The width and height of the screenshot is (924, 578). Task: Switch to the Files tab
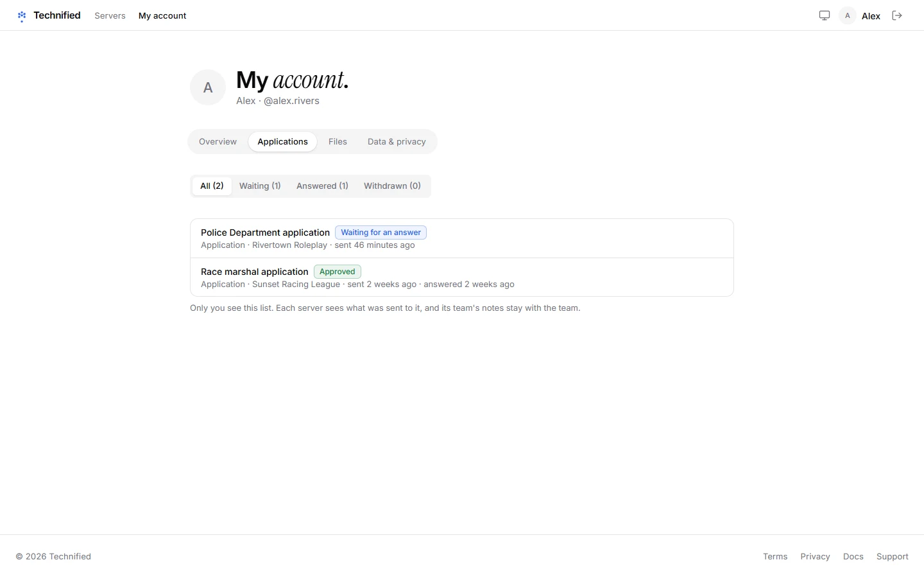coord(338,141)
